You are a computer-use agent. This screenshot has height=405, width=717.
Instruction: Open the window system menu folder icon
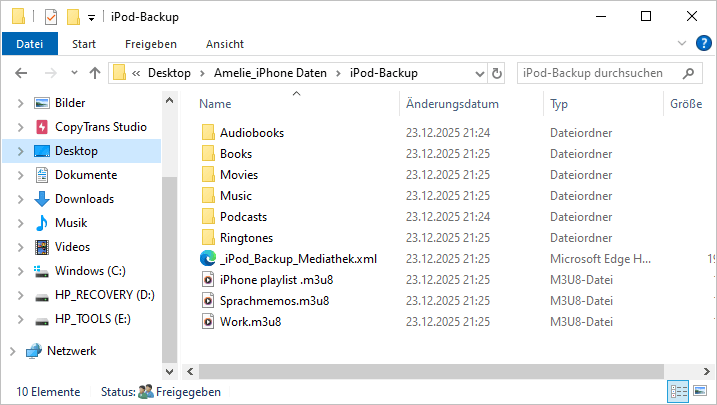[x=18, y=16]
